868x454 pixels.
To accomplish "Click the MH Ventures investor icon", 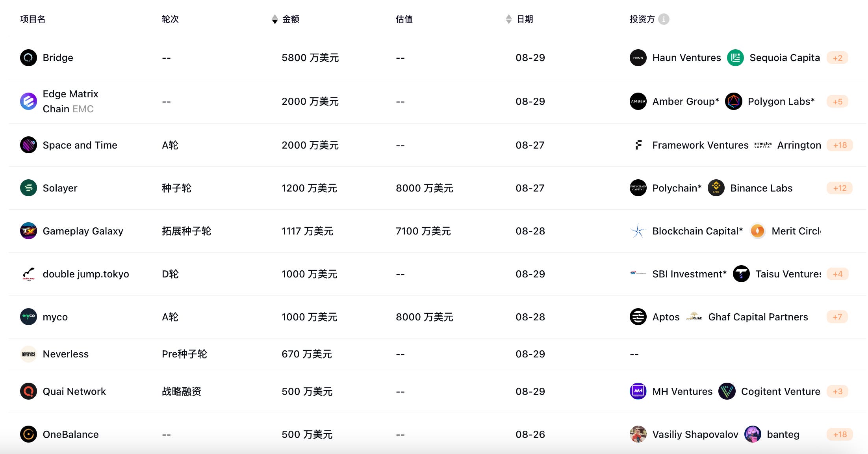I will pos(637,391).
